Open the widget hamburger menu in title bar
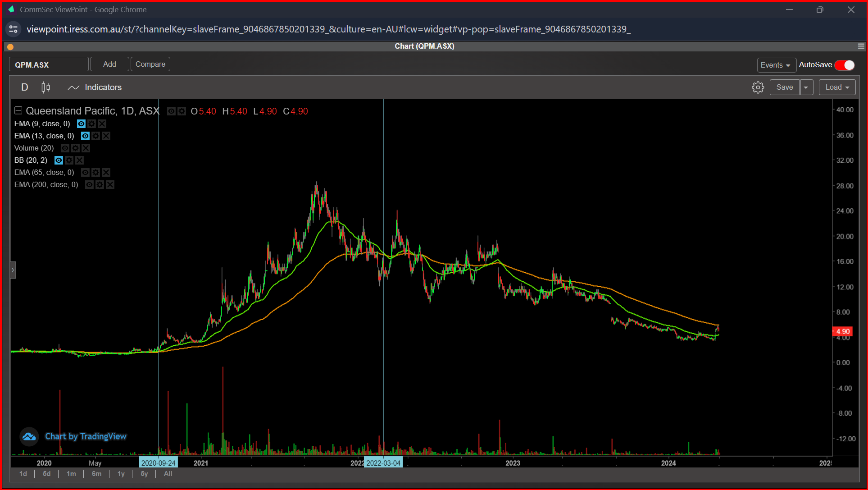 pyautogui.click(x=861, y=46)
